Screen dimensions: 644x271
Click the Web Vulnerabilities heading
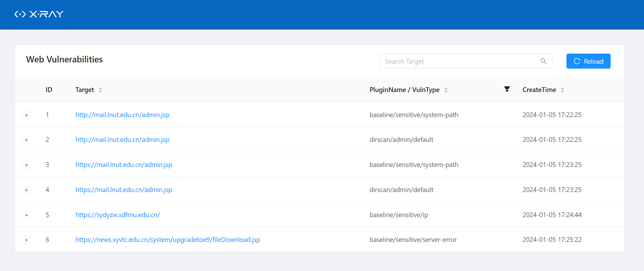(64, 59)
